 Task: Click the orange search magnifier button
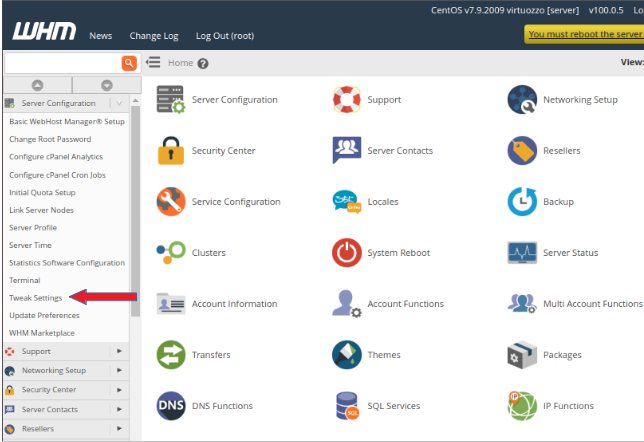click(129, 63)
